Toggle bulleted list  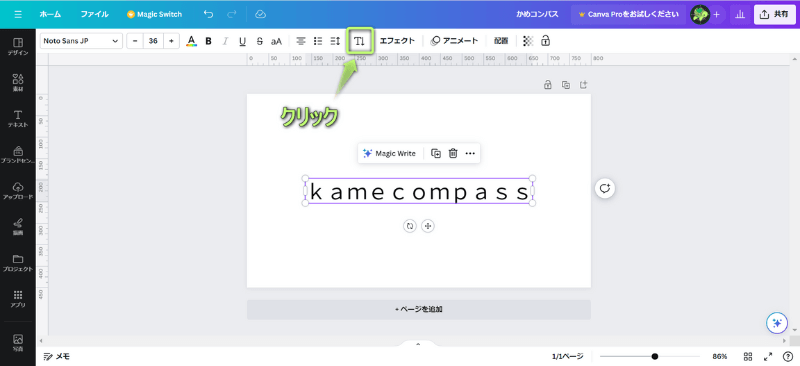click(x=318, y=41)
